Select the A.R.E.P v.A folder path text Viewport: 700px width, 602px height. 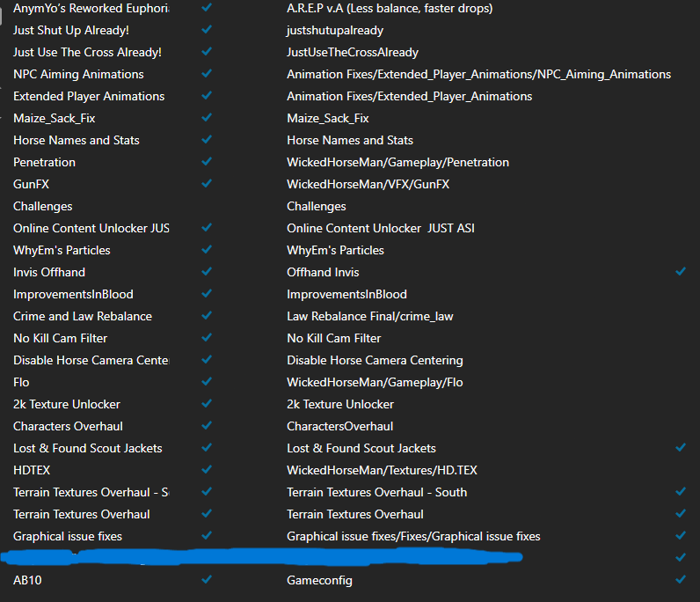point(390,8)
